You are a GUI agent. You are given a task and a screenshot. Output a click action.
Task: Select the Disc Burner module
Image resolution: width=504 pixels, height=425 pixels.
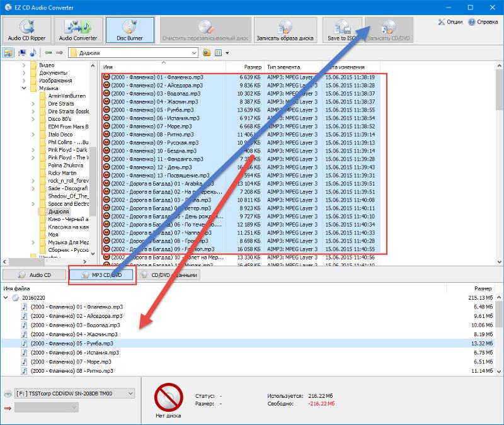tap(130, 30)
